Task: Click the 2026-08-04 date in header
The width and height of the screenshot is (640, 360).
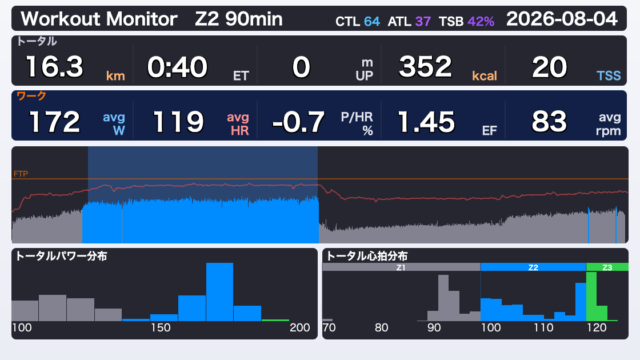Action: pos(562,19)
